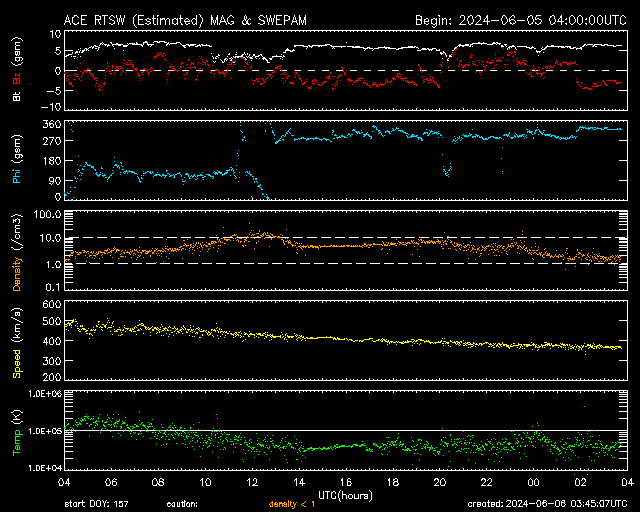Viewport: 640px width, 512px height.
Task: Click the "100.0" tick on the Density axis
Action: click(47, 214)
